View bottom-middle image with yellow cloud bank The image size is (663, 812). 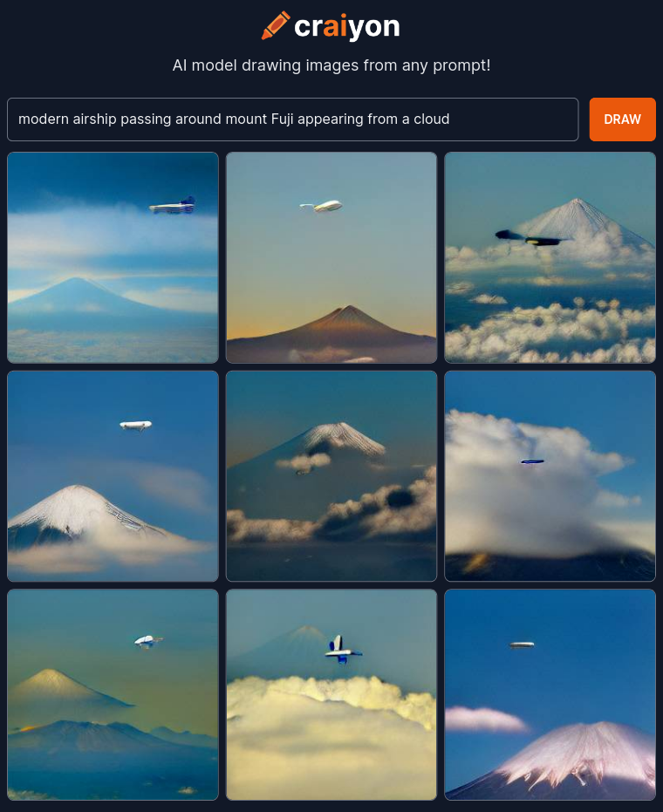331,694
